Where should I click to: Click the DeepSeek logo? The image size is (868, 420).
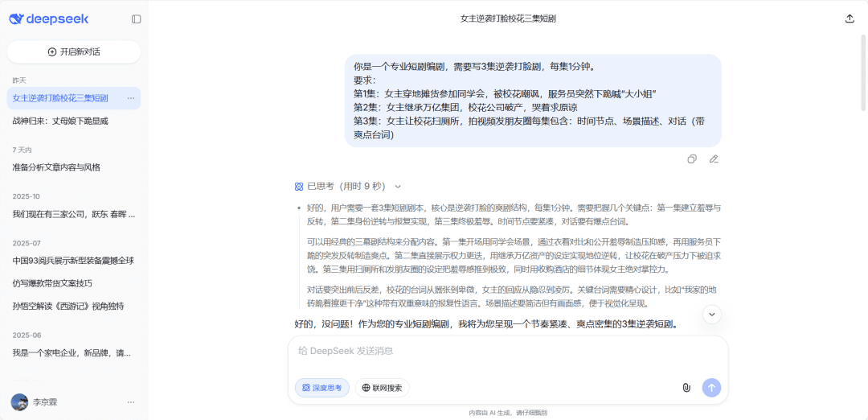(49, 19)
